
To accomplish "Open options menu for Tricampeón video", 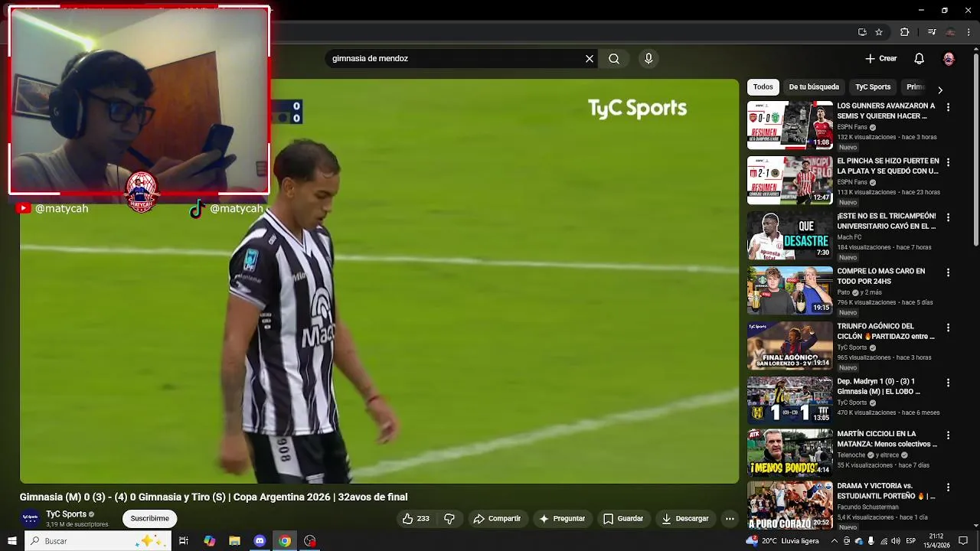I will [x=948, y=218].
